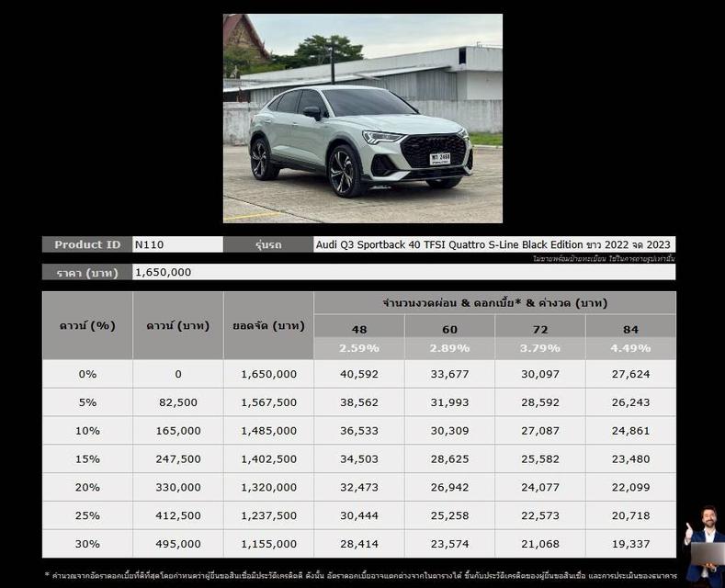Click the monthly payment 38,562
This screenshot has height=588, width=725.
point(359,402)
